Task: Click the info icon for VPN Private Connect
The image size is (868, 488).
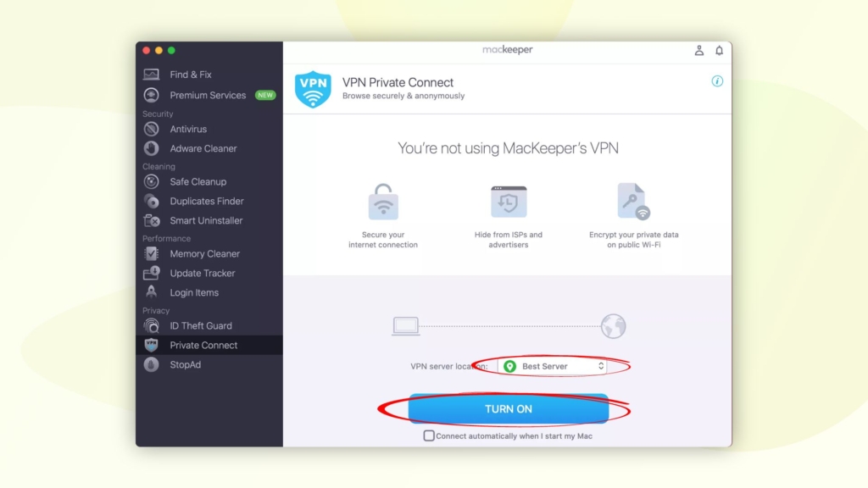Action: (717, 81)
